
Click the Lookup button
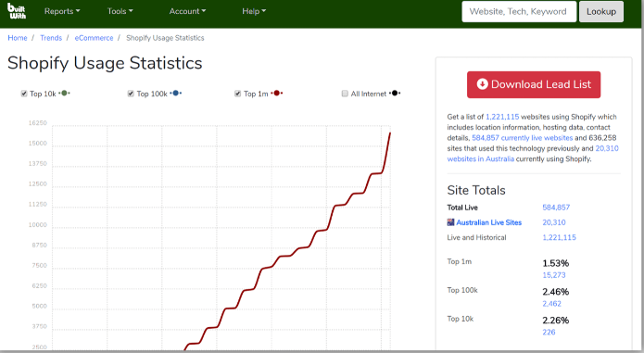[601, 11]
